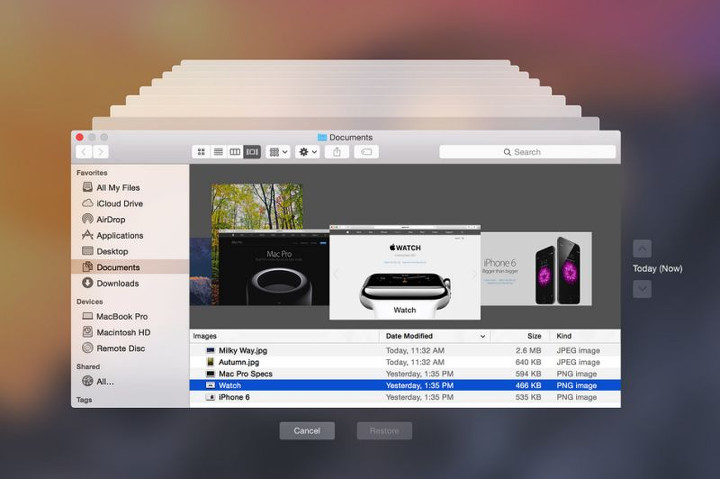Switch to list view in the toolbar
720x479 pixels.
pyautogui.click(x=218, y=152)
